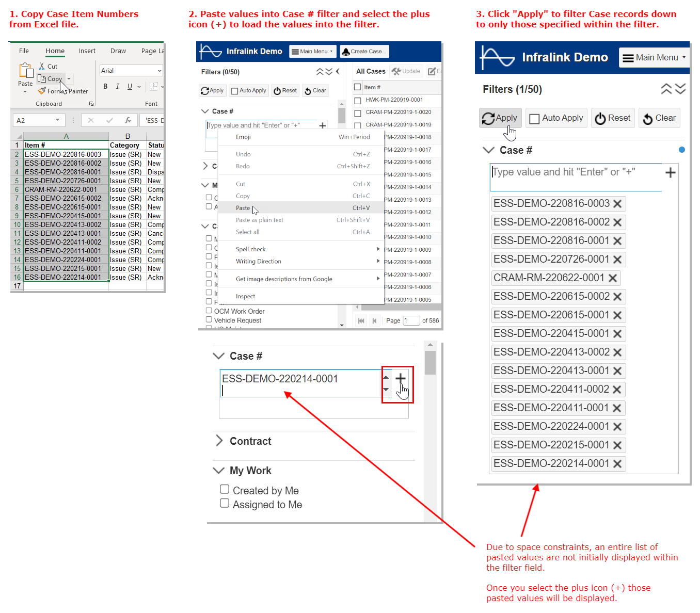
Task: Click Apply in Filters (0/50) panel
Action: (x=212, y=91)
